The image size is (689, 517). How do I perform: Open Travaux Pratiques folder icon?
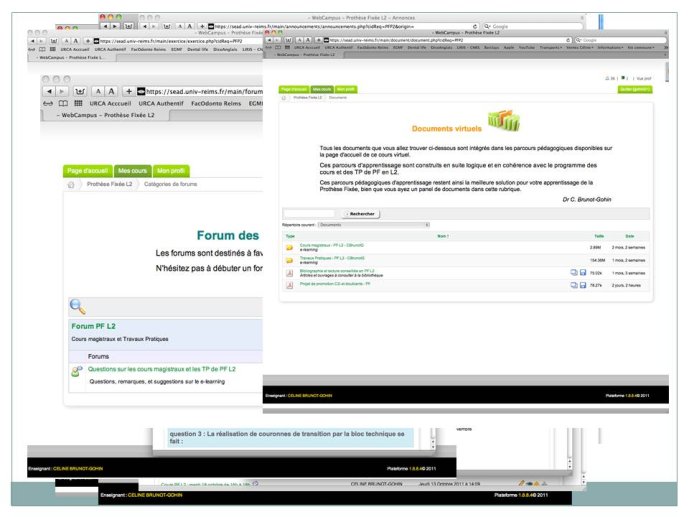[290, 260]
